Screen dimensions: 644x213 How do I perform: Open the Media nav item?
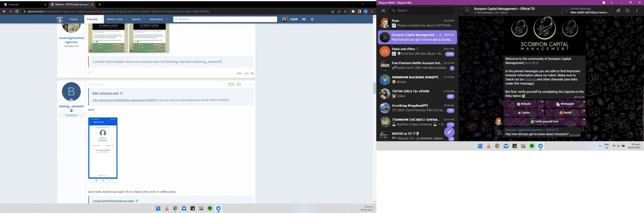(136, 19)
